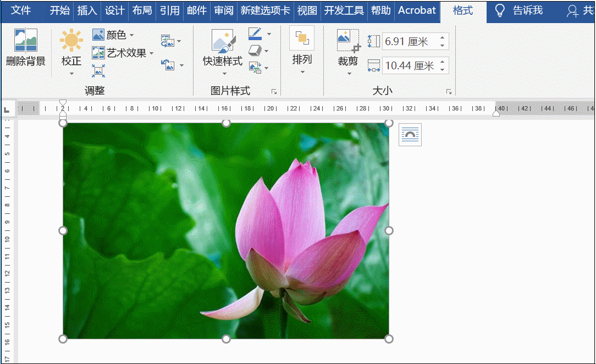
Task: Click the Arrange (排列) icon
Action: (302, 38)
